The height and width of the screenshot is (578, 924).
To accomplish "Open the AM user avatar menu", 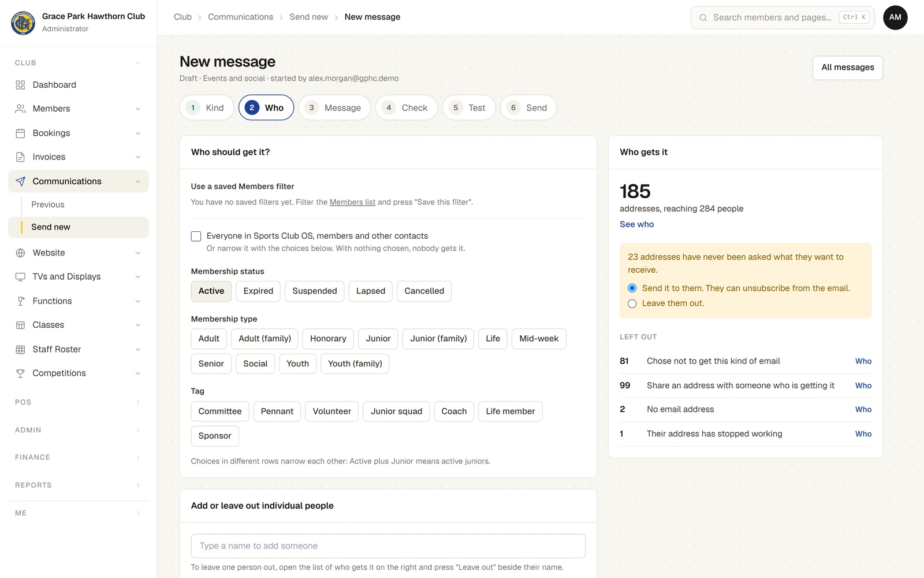I will [x=895, y=17].
